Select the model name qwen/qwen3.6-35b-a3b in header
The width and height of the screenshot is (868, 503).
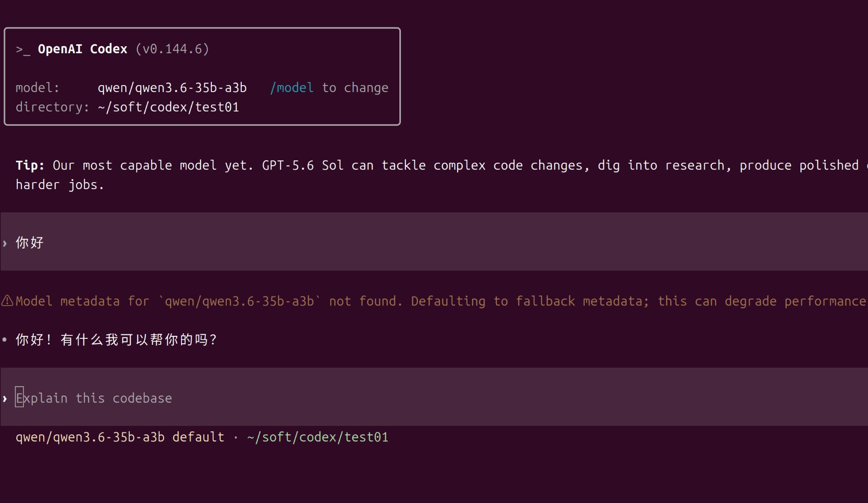click(x=172, y=88)
